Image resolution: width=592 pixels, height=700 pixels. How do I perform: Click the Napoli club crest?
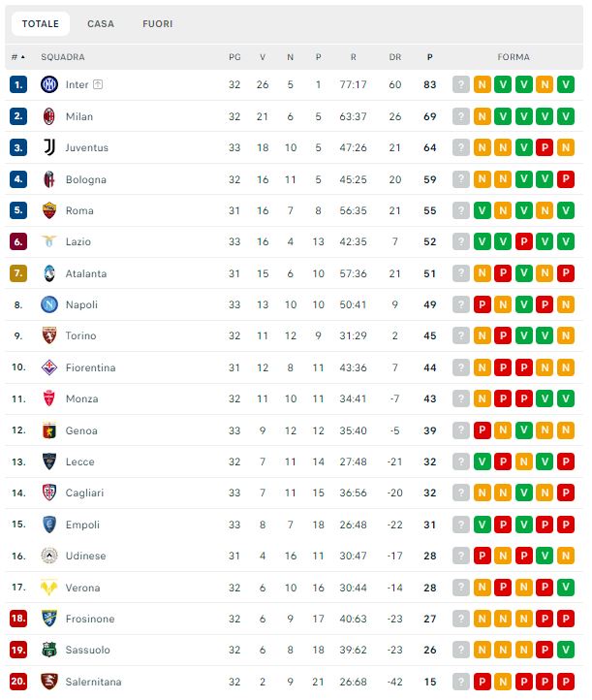[49, 305]
